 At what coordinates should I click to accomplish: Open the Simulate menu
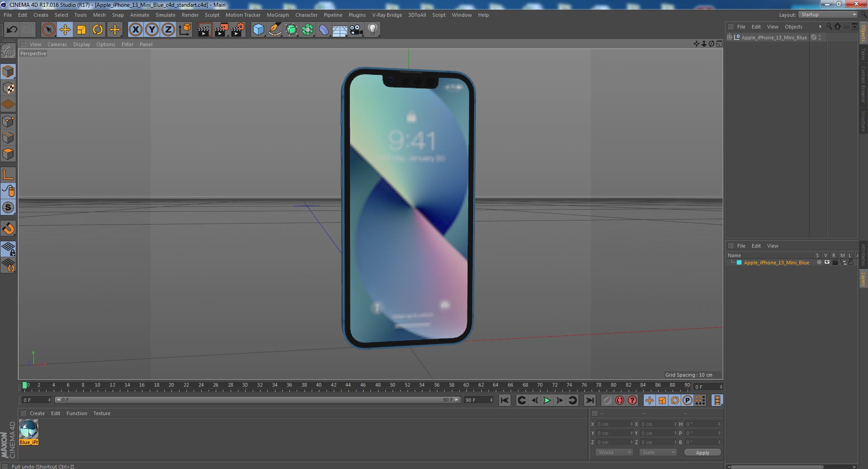166,15
